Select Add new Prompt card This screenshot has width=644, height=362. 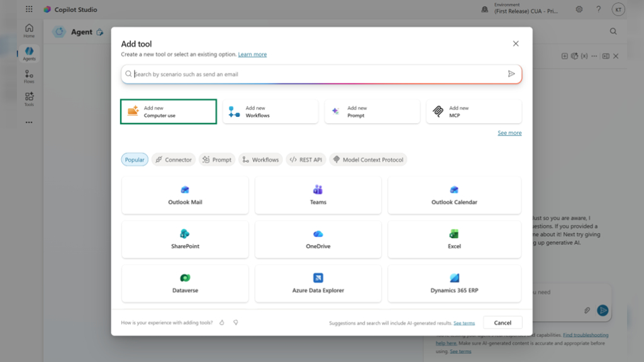coord(372,112)
